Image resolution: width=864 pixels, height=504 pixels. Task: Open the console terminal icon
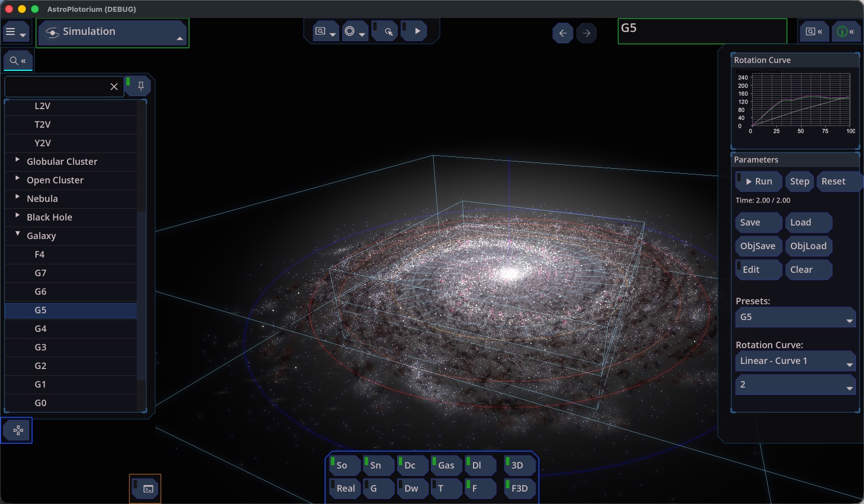pos(145,489)
